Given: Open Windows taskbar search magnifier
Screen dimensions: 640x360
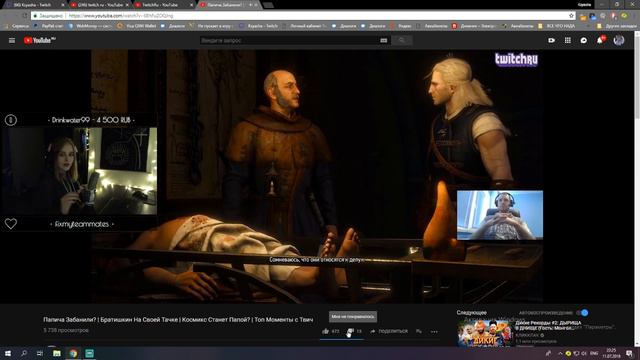Looking at the screenshot, I should click(x=24, y=353).
